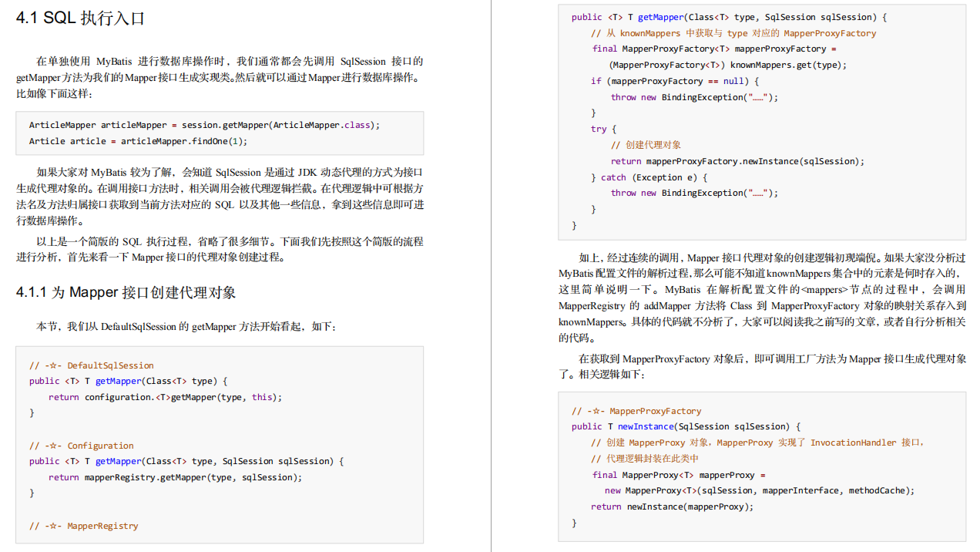Click paragraph starting "如果大家对 MyBatis 较为了解"
Screen dimensions: 980x552
coord(220,196)
